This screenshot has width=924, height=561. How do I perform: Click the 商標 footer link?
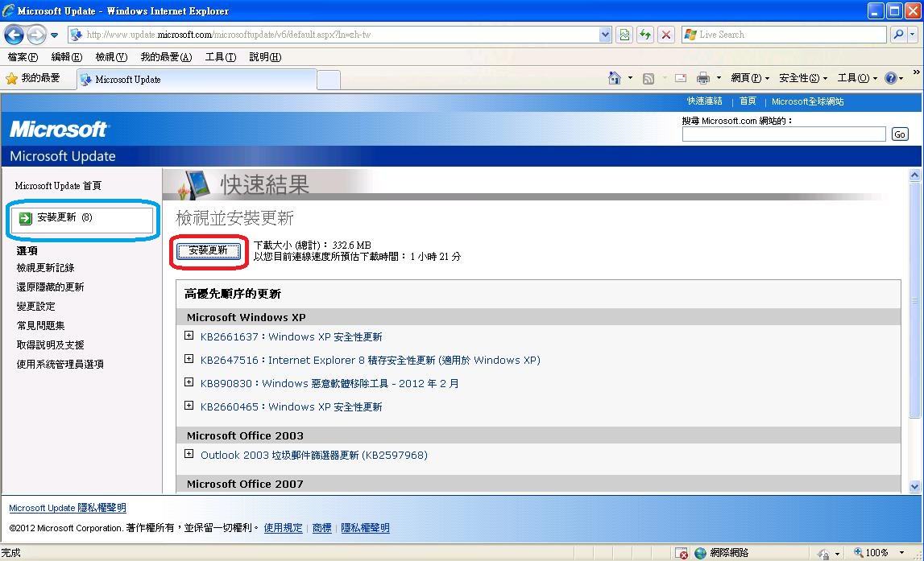point(321,528)
